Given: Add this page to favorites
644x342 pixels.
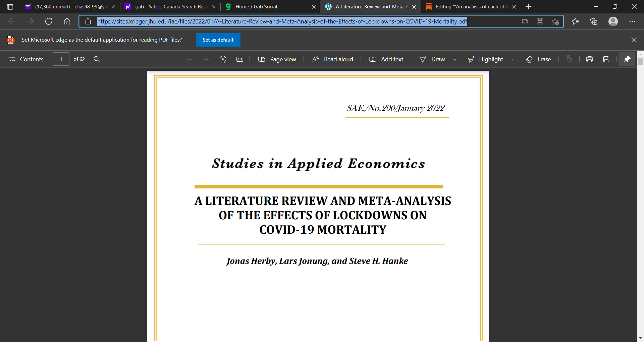Looking at the screenshot, I should pyautogui.click(x=555, y=21).
